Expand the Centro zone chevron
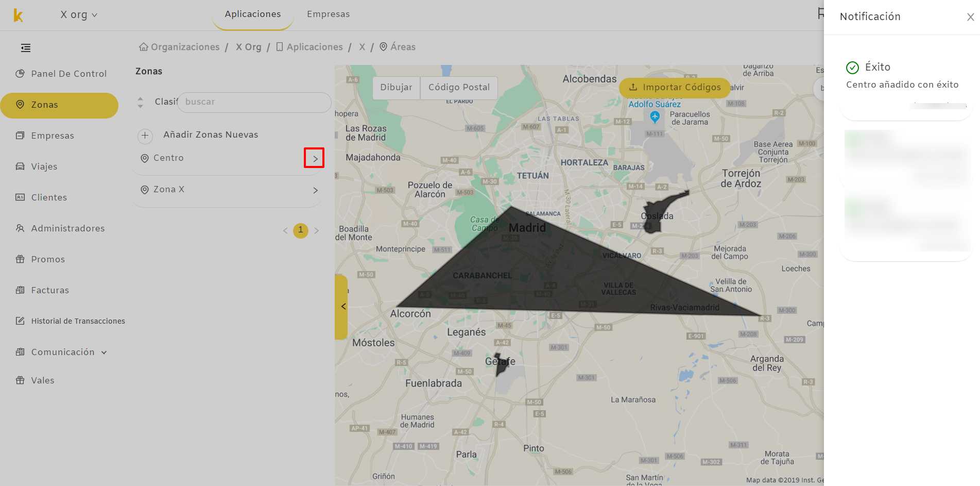Viewport: 980px width, 486px height. 315,159
